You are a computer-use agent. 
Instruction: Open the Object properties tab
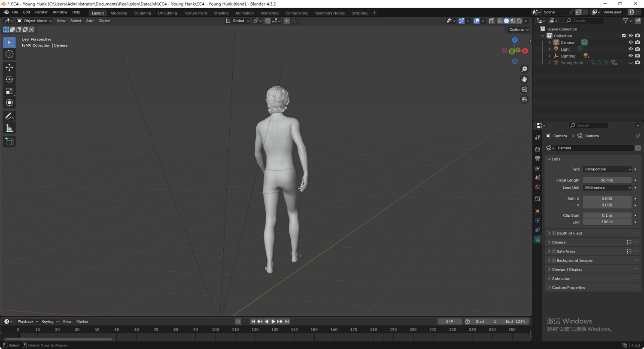coord(538,211)
